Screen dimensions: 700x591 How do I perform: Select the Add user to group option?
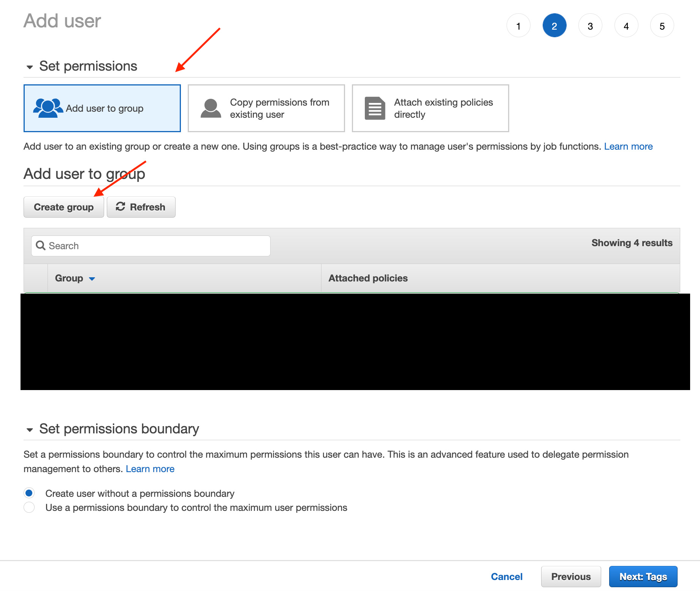coord(102,108)
